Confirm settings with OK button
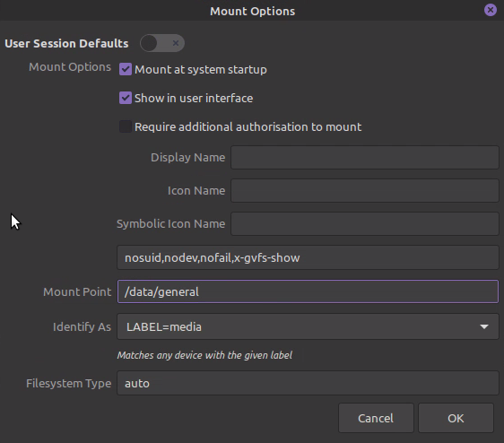This screenshot has width=504, height=443. point(456,418)
